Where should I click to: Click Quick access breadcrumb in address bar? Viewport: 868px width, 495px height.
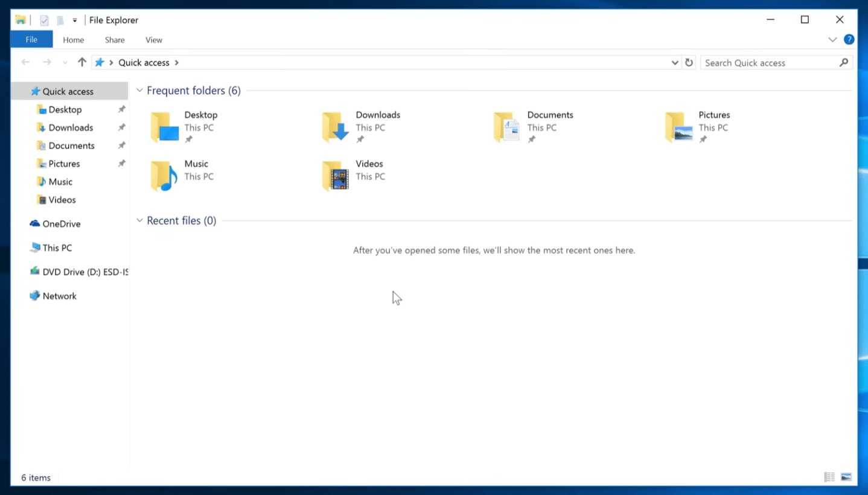click(144, 63)
